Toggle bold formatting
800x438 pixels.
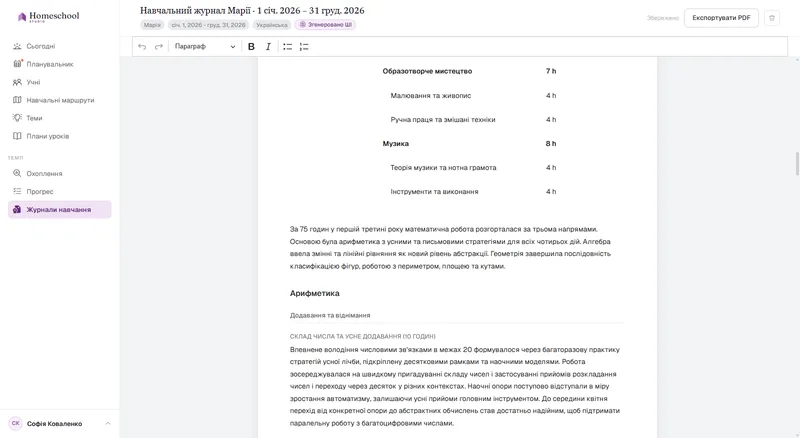pos(251,46)
